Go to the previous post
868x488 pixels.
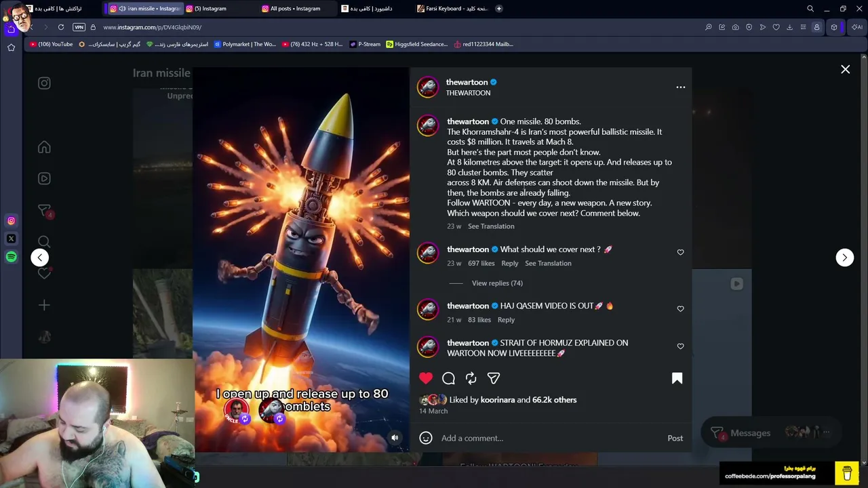coord(39,258)
